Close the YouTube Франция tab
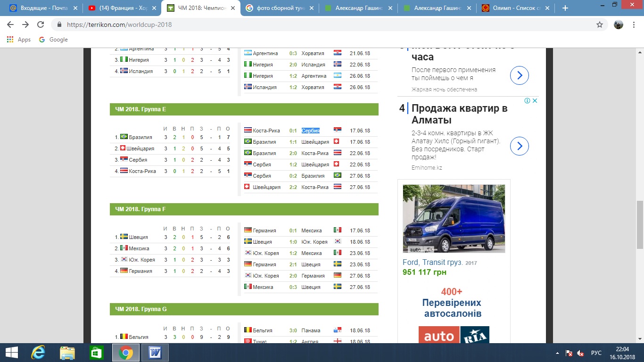The width and height of the screenshot is (644, 362). click(154, 8)
